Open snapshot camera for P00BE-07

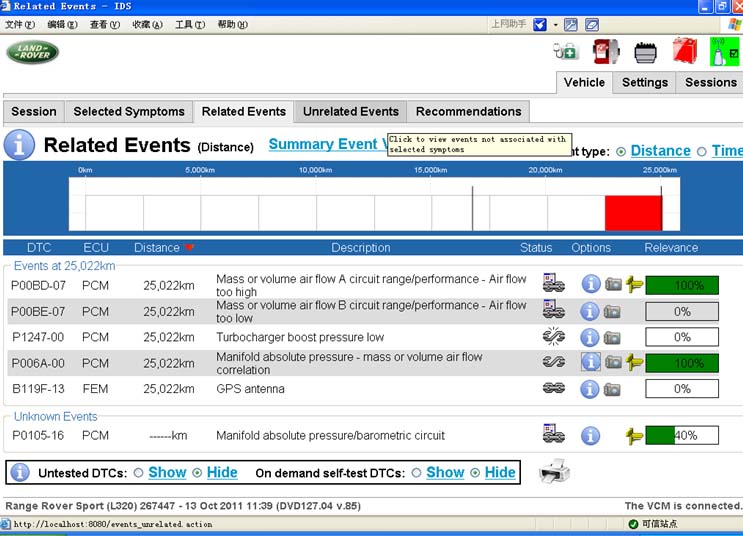click(x=612, y=312)
